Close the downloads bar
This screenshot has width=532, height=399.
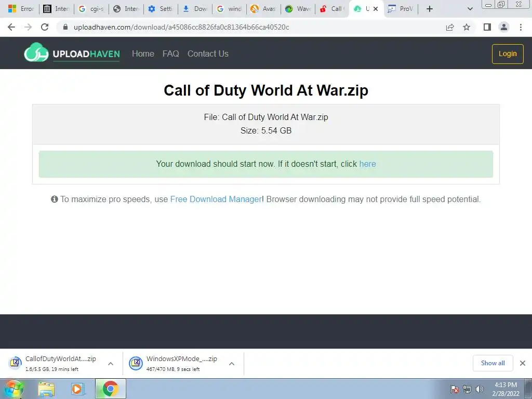point(523,363)
